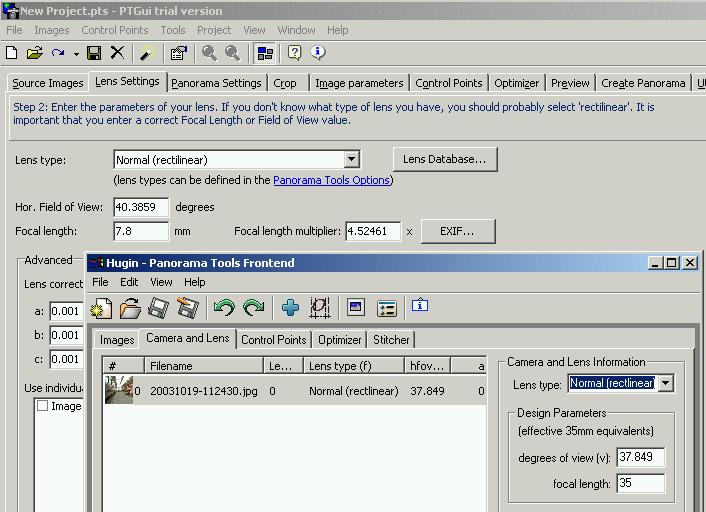Click the blue plus add icon in Hugin
This screenshot has height=512, width=706.
click(x=290, y=309)
